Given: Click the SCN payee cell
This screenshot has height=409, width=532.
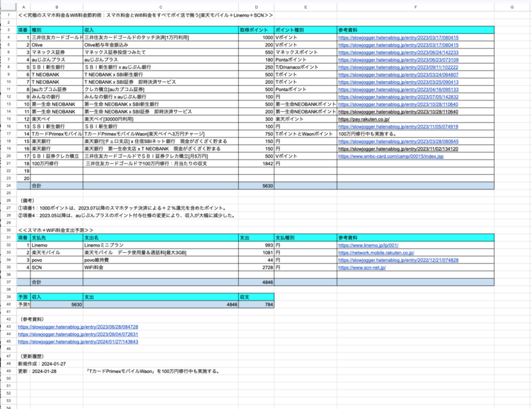Looking at the screenshot, I should tap(57, 267).
